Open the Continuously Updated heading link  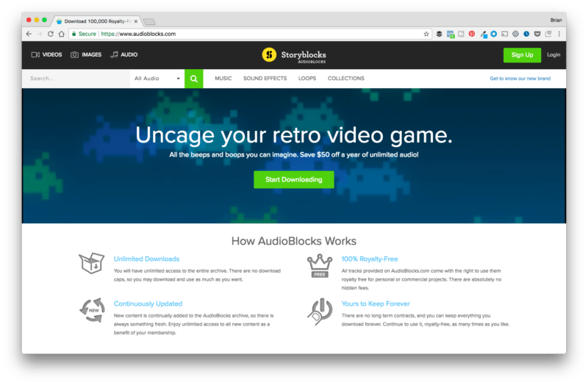coord(148,303)
